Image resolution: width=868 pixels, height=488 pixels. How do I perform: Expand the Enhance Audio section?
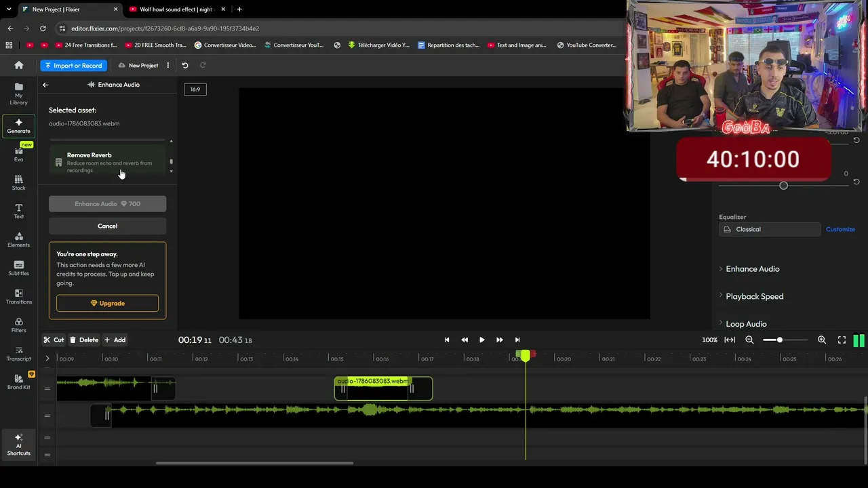[x=753, y=269]
